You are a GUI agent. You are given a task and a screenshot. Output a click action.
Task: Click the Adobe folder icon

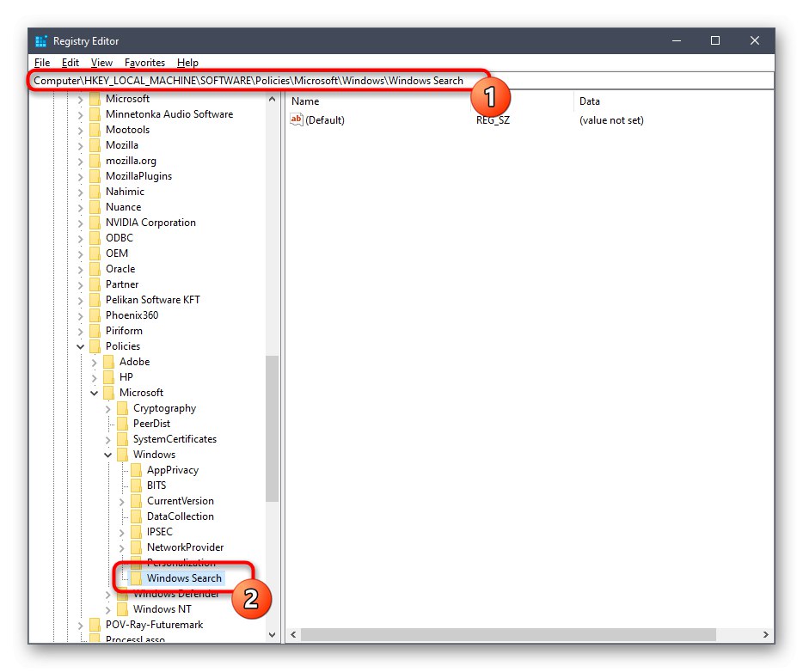[x=108, y=362]
